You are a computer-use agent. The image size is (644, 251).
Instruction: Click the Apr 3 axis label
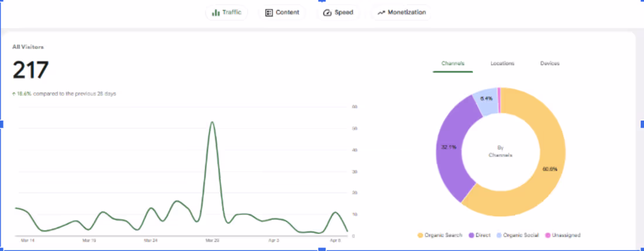pyautogui.click(x=274, y=240)
